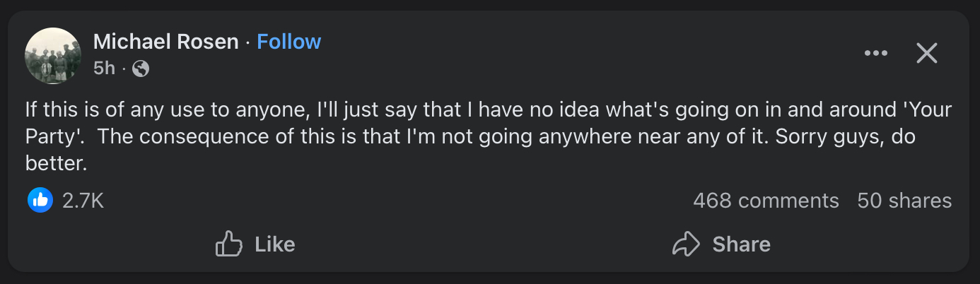Show the 468 comments

tap(766, 201)
